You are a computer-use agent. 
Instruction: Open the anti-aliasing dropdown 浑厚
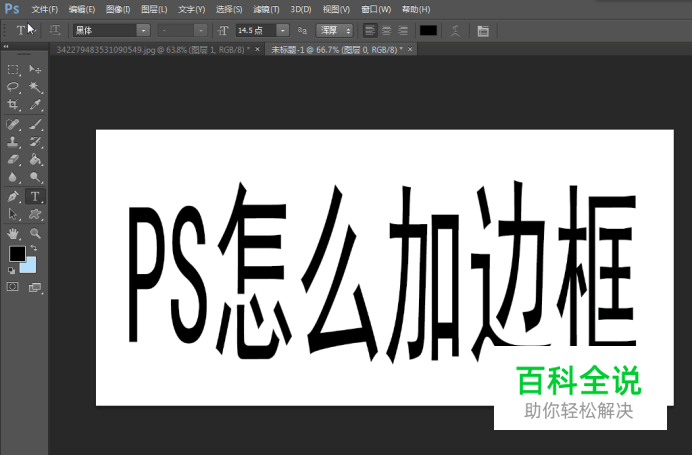click(335, 30)
